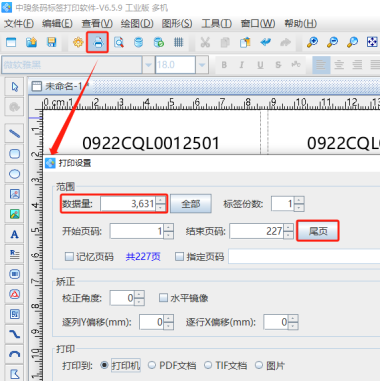
Task: Open the print preview magnifier icon
Action: pyautogui.click(x=119, y=42)
